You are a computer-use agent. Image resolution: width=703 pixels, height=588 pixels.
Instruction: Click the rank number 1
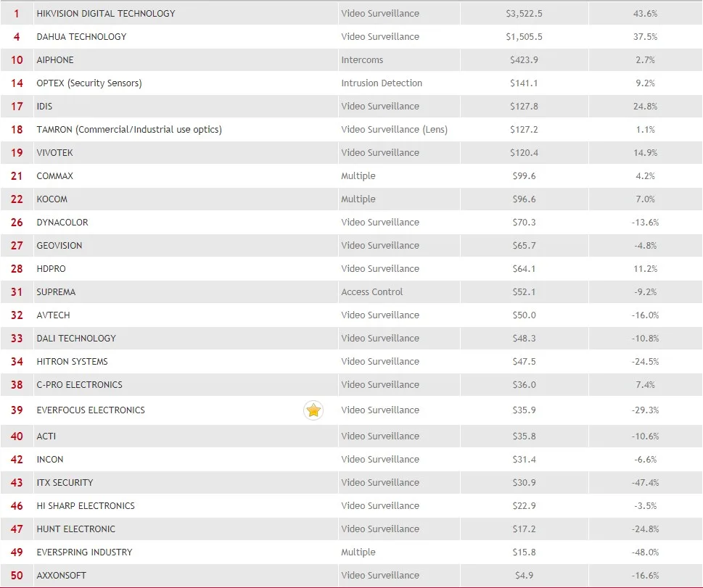pyautogui.click(x=17, y=14)
